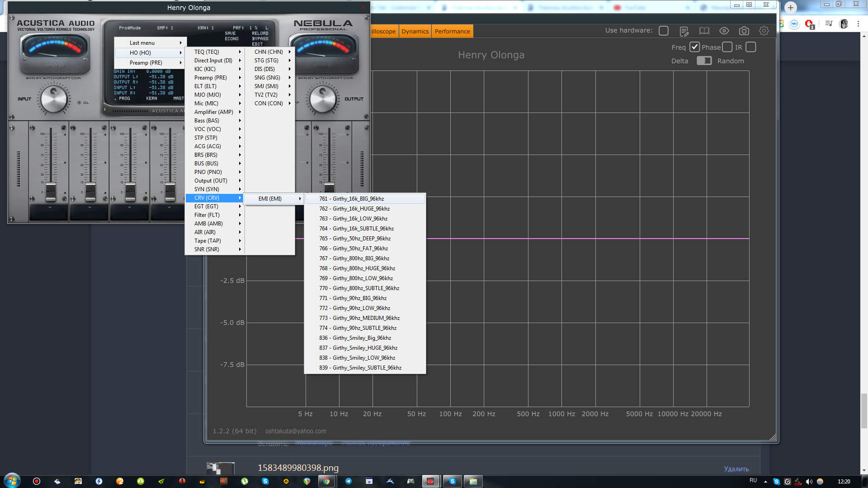Toggle the Delta/Random switch

click(704, 61)
